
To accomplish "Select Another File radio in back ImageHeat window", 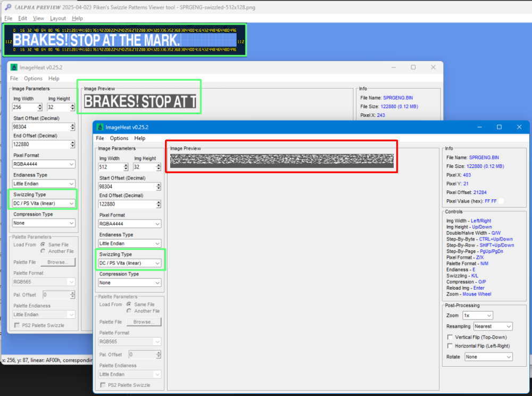I will click(x=43, y=251).
